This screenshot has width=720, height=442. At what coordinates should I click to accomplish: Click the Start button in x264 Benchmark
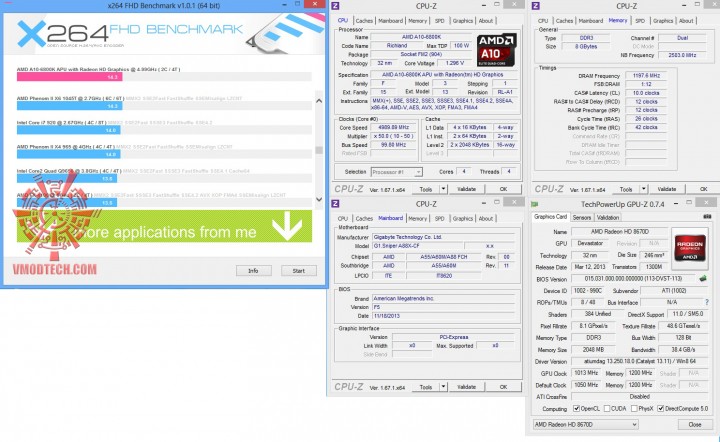pyautogui.click(x=298, y=271)
